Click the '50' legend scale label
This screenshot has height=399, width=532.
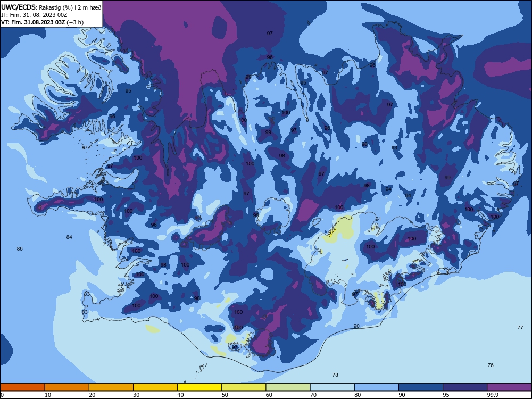pos(225,395)
